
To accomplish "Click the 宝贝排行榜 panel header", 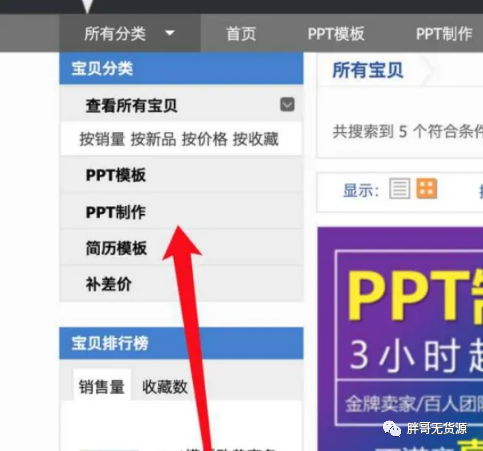I will pyautogui.click(x=181, y=343).
